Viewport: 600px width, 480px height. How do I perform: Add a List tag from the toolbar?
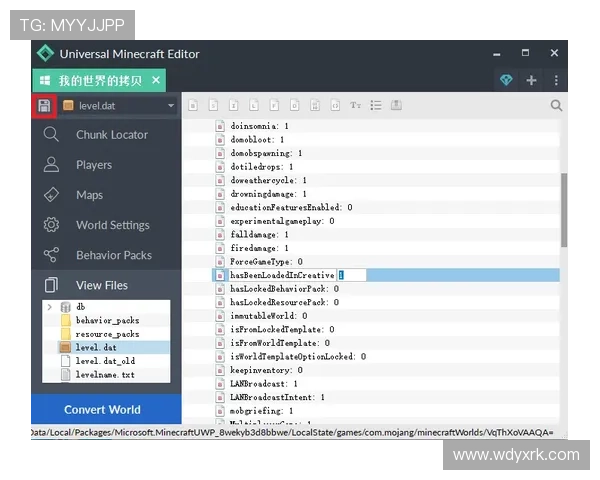[376, 105]
